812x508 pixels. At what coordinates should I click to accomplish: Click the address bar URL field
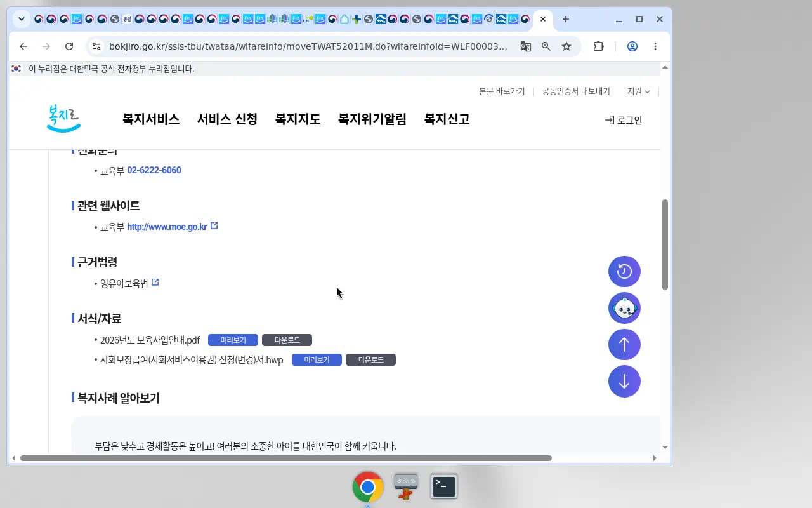(x=308, y=46)
